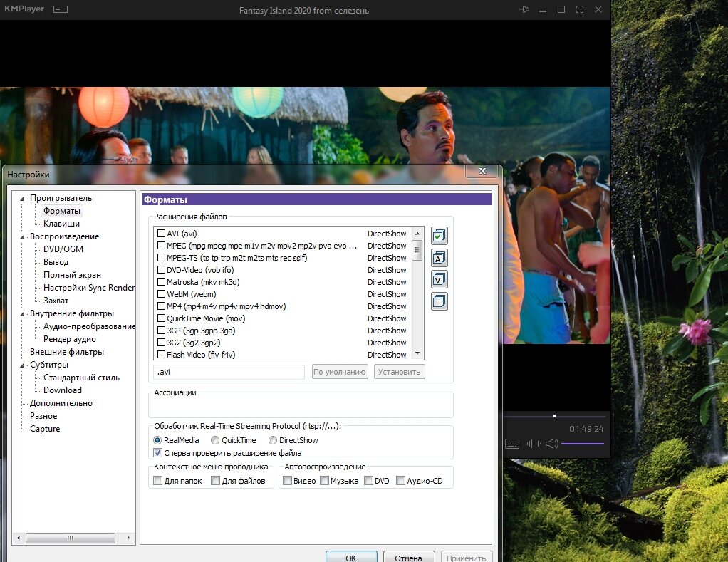Open the Форматы settings page
Image resolution: width=728 pixels, height=562 pixels.
pos(62,211)
